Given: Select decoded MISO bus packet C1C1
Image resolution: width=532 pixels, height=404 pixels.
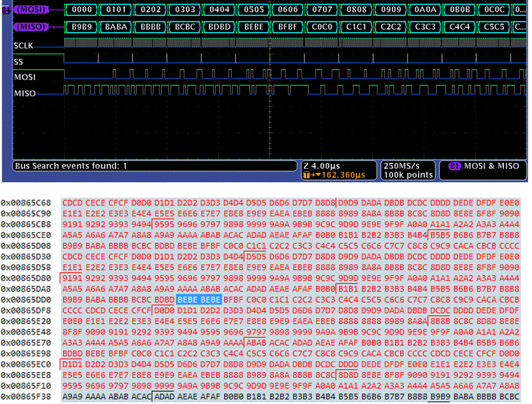Looking at the screenshot, I should click(x=356, y=26).
